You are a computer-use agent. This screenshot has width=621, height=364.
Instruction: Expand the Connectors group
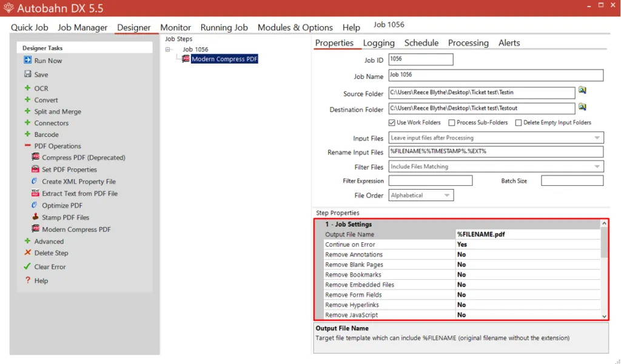tap(27, 123)
